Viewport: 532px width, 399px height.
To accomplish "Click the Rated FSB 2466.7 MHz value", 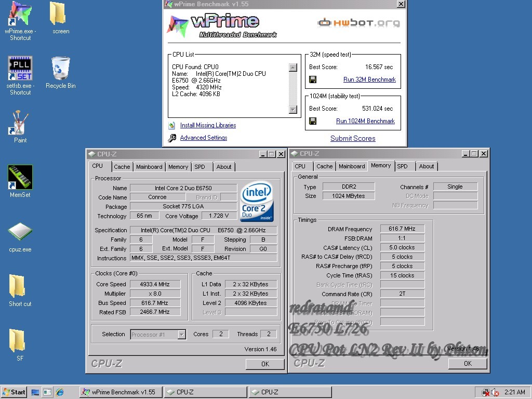I will pyautogui.click(x=155, y=312).
